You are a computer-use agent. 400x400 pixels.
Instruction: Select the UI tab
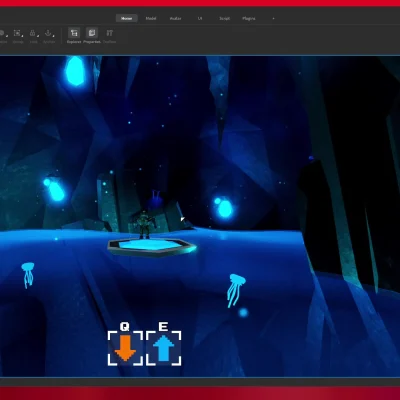pos(200,18)
